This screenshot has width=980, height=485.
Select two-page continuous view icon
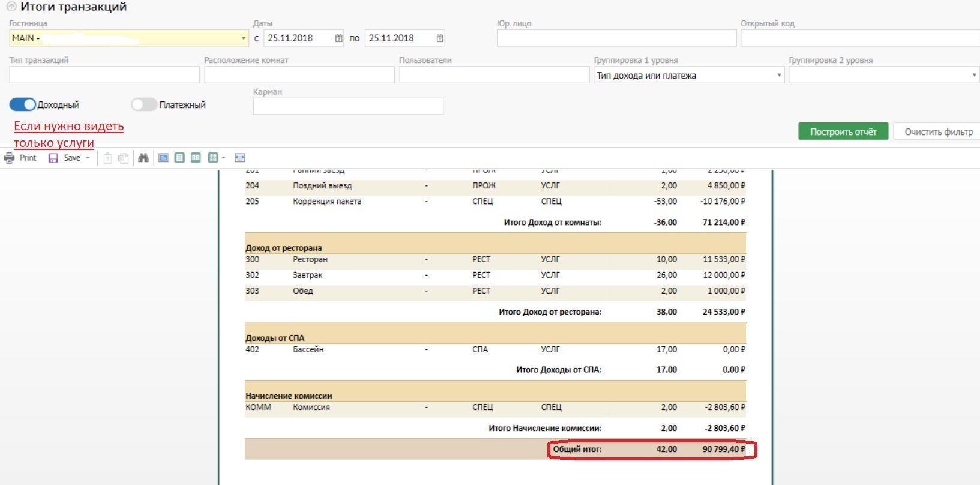(196, 158)
